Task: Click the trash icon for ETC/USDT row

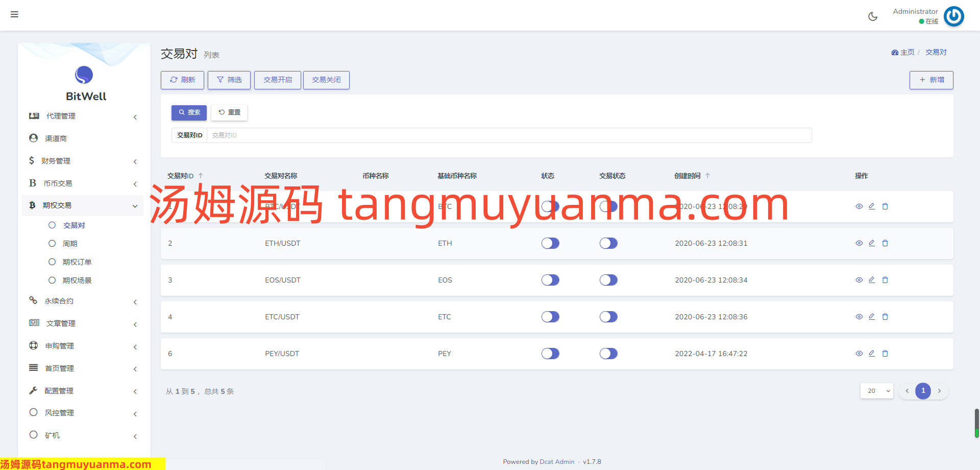Action: click(x=885, y=317)
